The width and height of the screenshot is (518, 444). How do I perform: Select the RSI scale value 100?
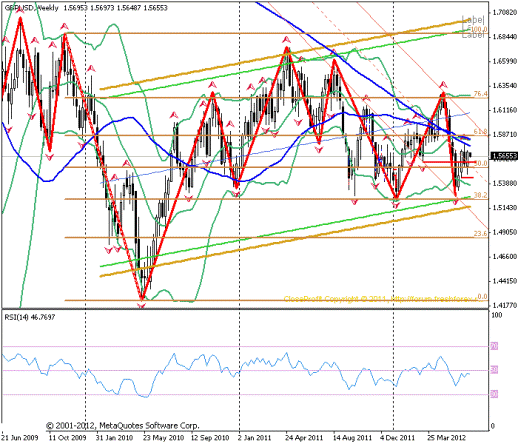497,315
